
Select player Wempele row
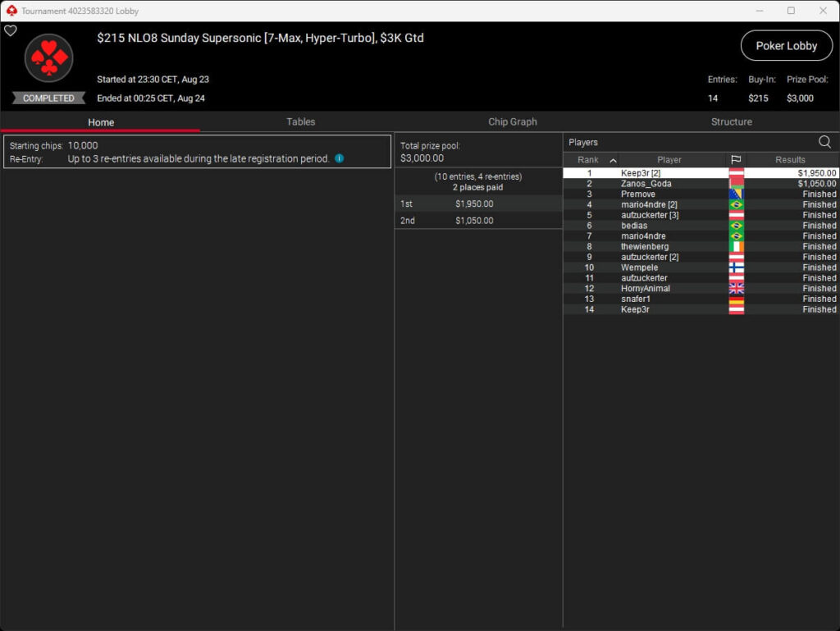tap(701, 267)
